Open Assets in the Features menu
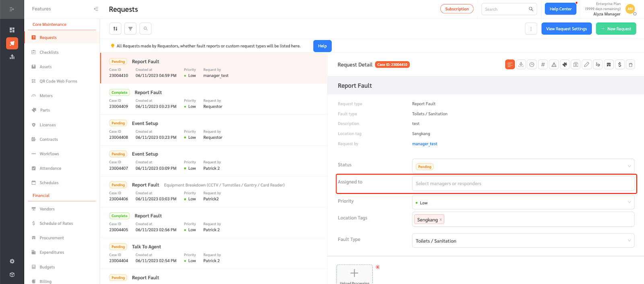 (45, 67)
